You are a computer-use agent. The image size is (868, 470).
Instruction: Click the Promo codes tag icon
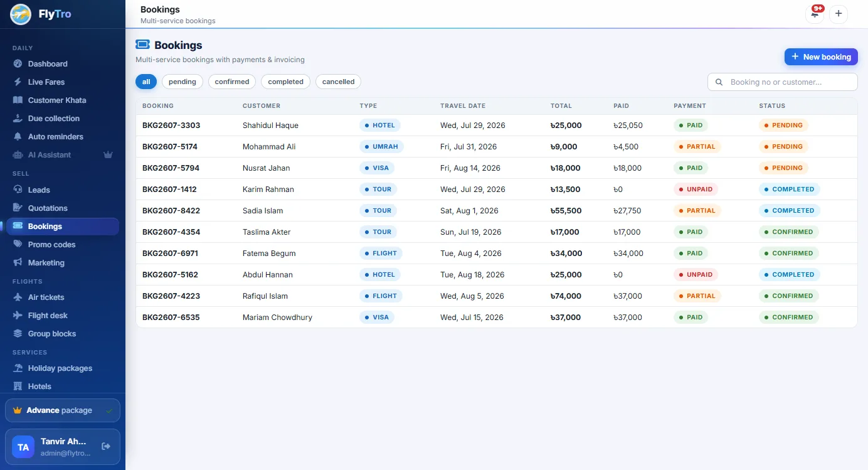tap(18, 245)
